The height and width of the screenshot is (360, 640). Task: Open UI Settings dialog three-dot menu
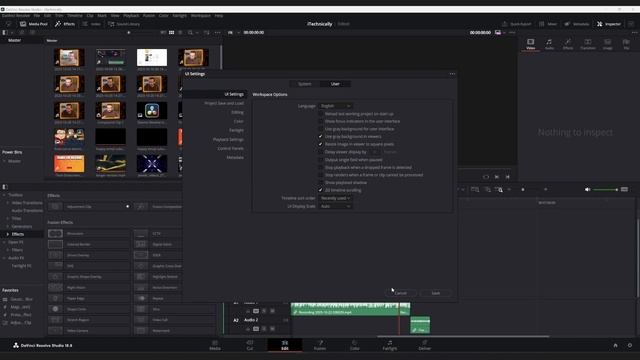(x=452, y=74)
